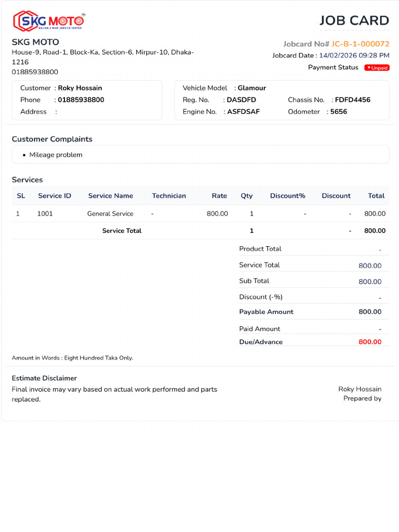Click the Paid Amount label
This screenshot has width=399, height=532.
[x=260, y=329]
